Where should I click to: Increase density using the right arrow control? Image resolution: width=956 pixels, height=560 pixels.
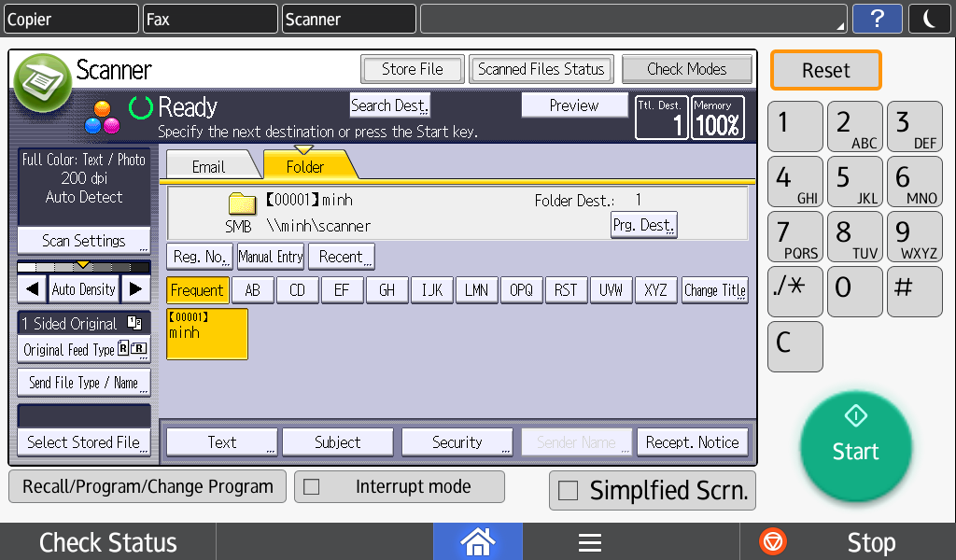tap(136, 289)
